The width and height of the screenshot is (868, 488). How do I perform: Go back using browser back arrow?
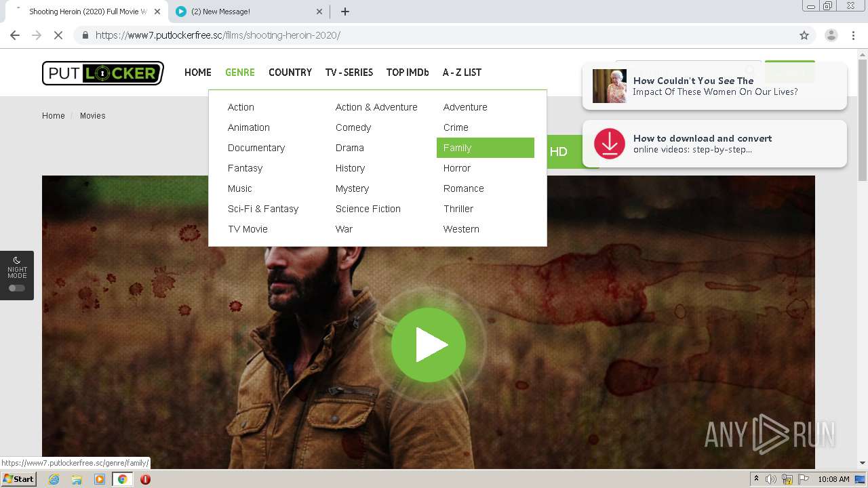(x=15, y=35)
